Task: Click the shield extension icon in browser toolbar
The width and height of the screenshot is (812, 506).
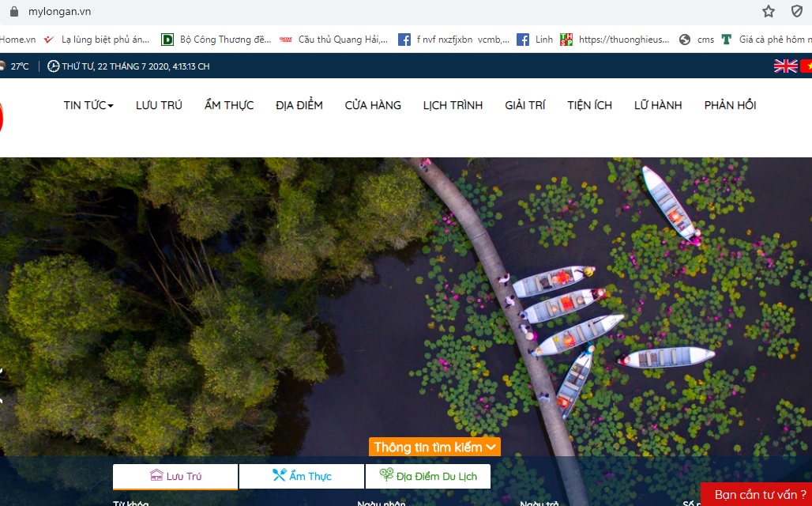Action: (797, 11)
